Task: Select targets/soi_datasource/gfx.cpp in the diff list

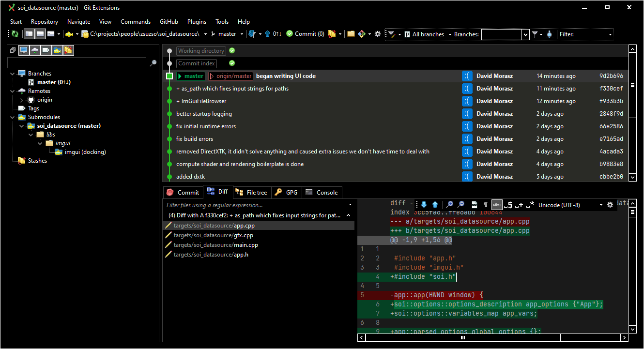Action: (x=213, y=235)
